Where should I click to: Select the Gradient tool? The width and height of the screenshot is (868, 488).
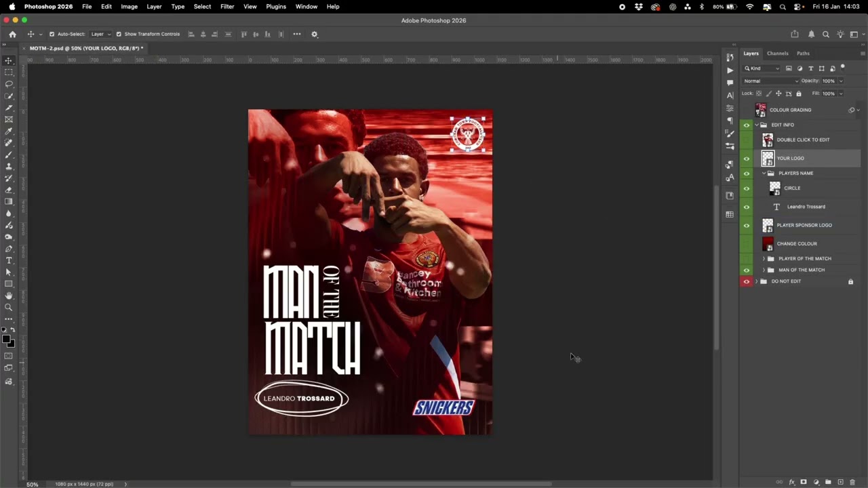[9, 201]
